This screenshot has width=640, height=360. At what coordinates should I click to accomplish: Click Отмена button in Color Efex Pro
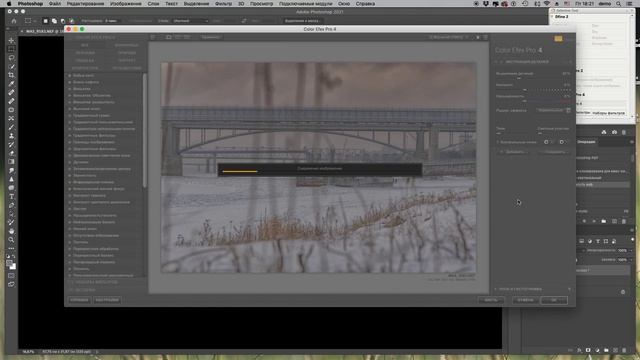525,300
